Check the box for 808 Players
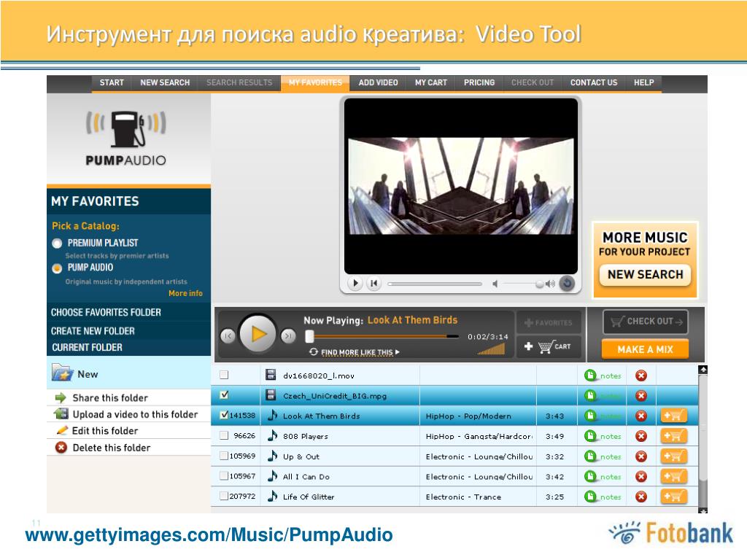The image size is (747, 560). coord(224,435)
